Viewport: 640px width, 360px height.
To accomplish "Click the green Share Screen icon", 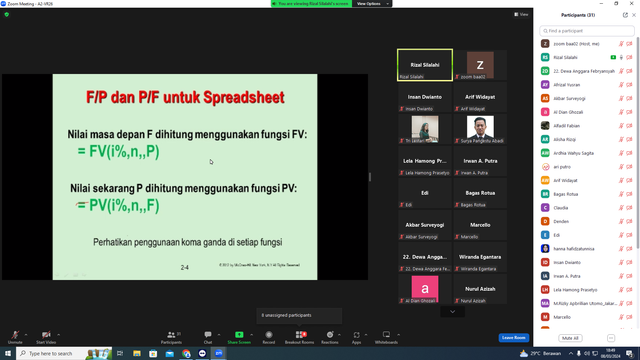I will pos(239,335).
